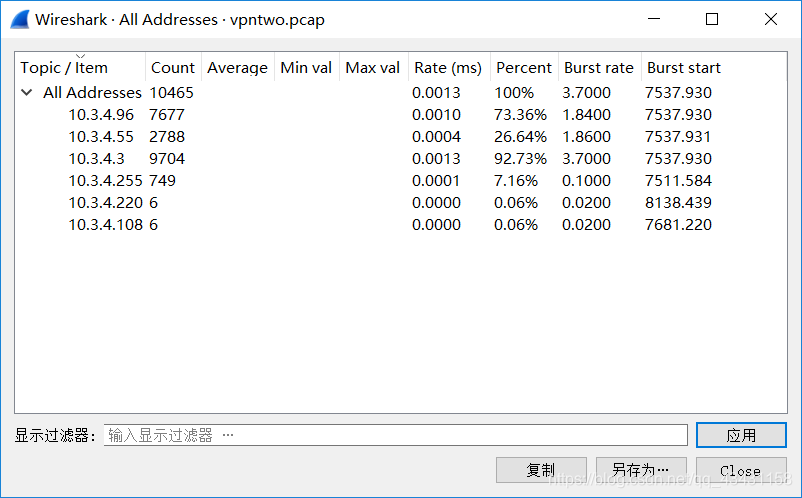Sort by the Percent column header

(x=524, y=67)
